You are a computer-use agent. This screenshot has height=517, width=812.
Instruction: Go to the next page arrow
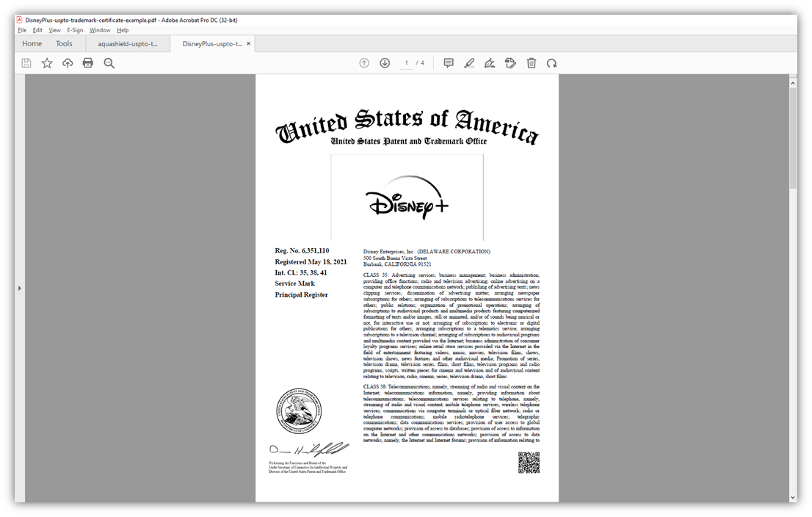[385, 63]
